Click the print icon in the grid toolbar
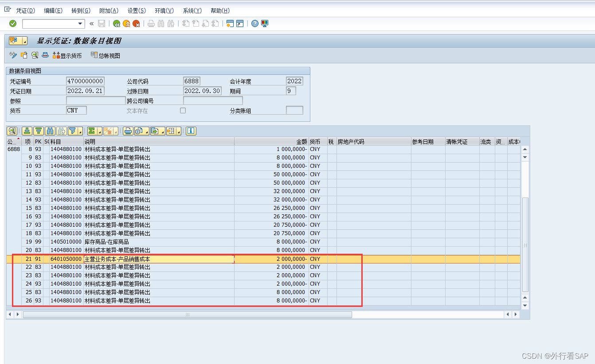This screenshot has width=595, height=364. (x=127, y=131)
